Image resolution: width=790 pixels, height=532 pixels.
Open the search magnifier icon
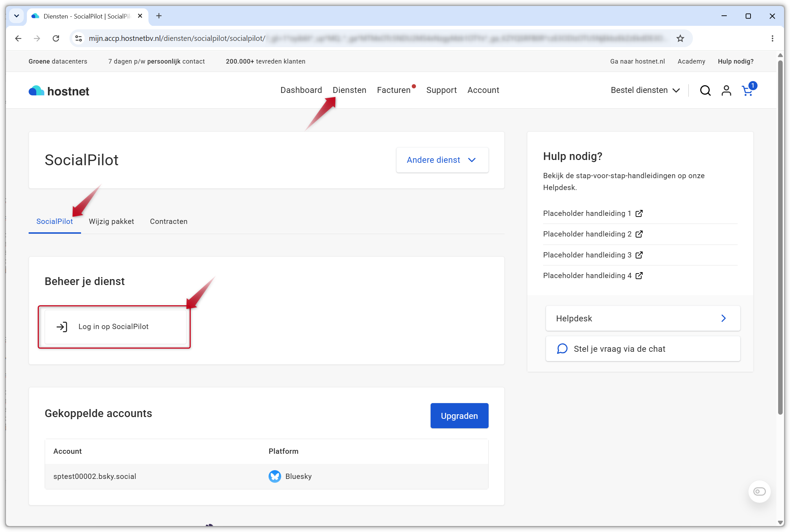[x=705, y=90]
